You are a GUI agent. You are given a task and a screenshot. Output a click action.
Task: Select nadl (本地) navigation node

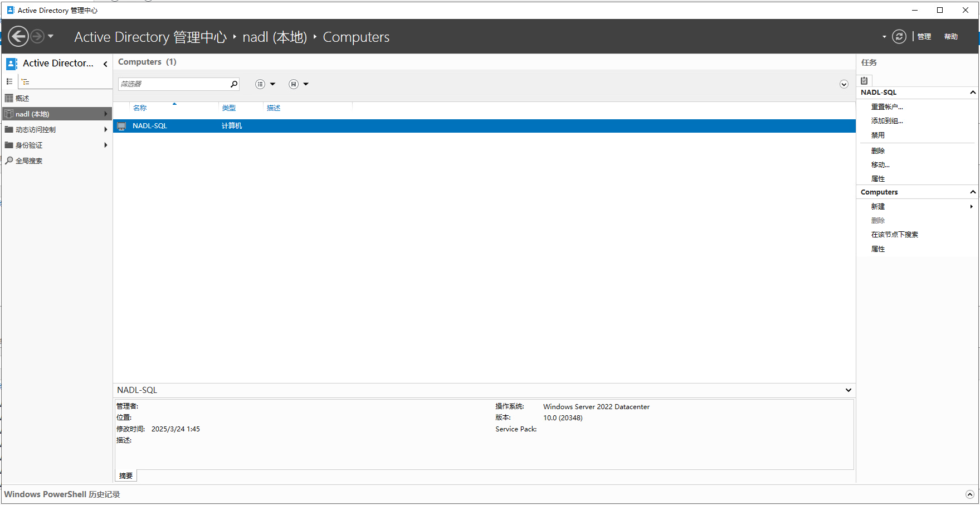57,114
